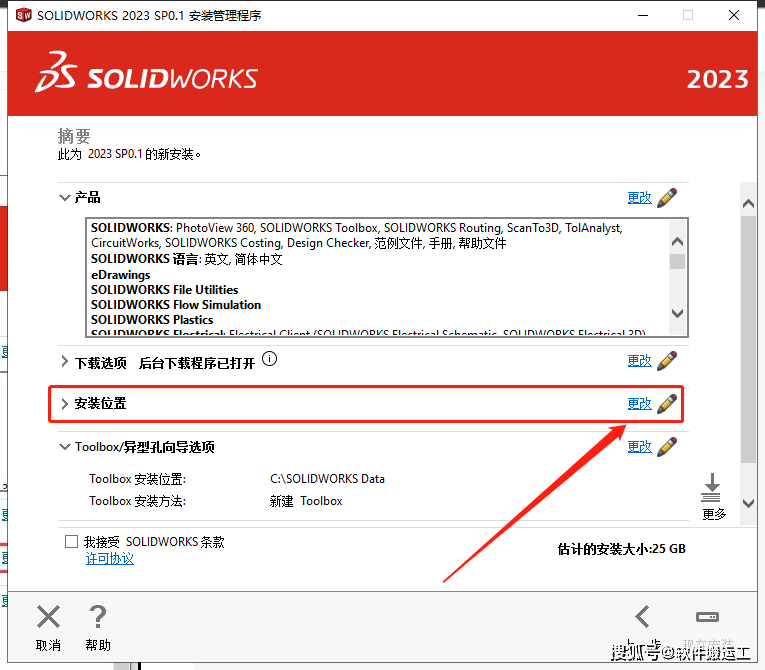Click the pencil icon beside 下载选项 更改
Image resolution: width=765 pixels, height=670 pixels.
coord(667,361)
